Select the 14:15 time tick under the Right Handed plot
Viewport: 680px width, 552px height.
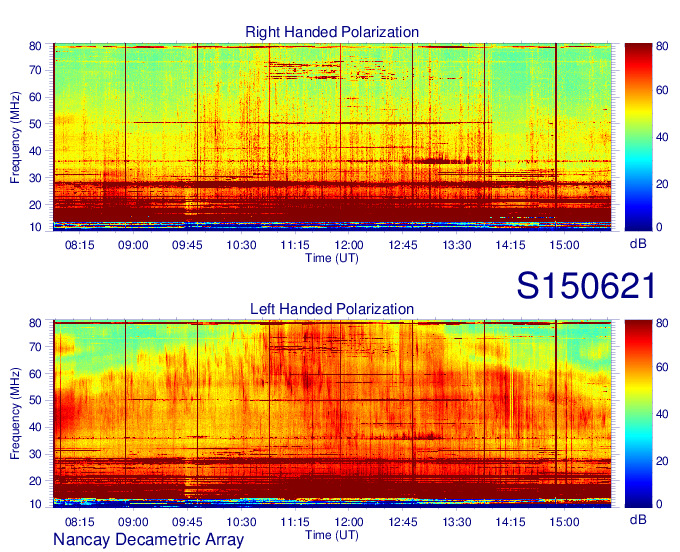[x=510, y=245]
